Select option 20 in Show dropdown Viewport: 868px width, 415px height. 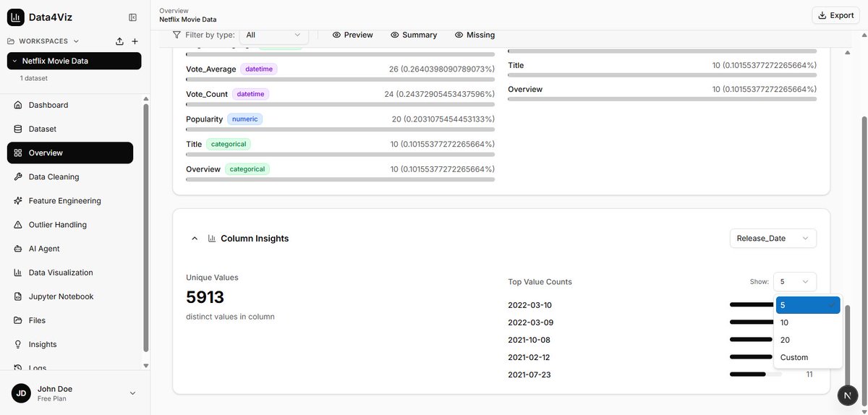click(x=808, y=340)
